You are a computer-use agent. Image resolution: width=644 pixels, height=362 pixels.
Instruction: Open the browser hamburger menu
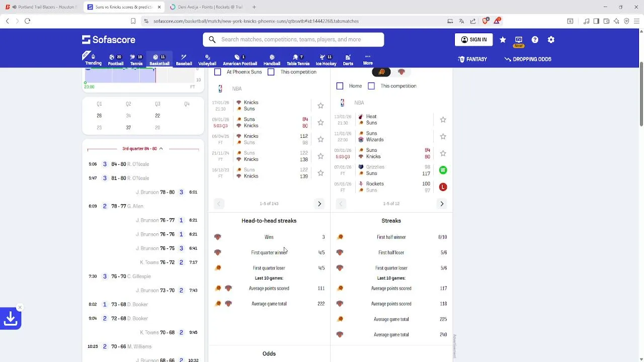(x=637, y=21)
